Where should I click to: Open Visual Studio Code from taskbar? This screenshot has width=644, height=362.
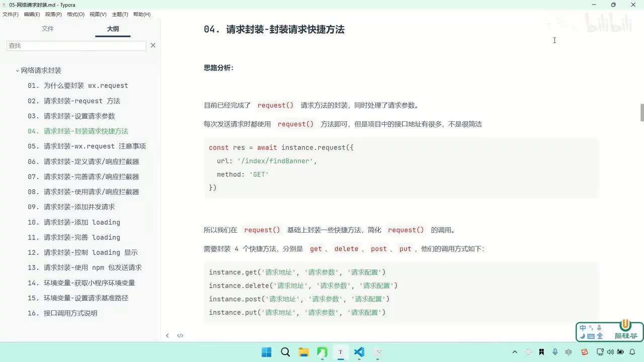point(359,352)
